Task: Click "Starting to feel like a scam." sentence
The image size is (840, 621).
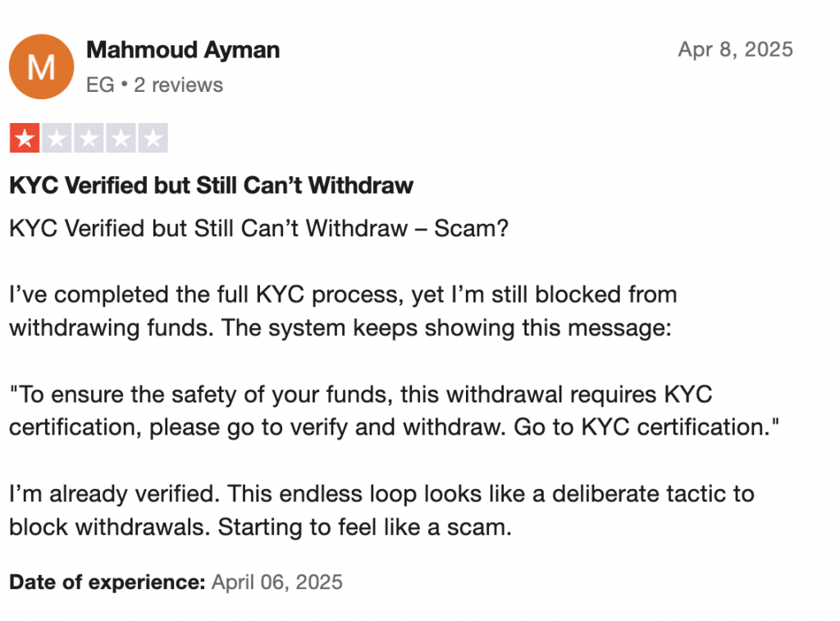Action: pyautogui.click(x=364, y=527)
